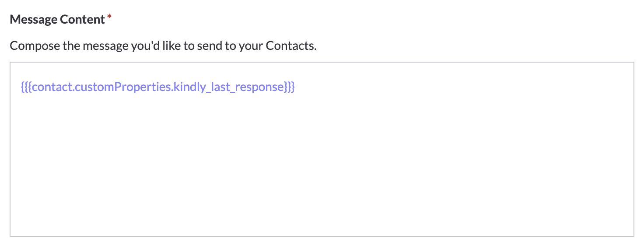Click the opening "{{{" braces of the token
The image size is (644, 245).
(26, 87)
